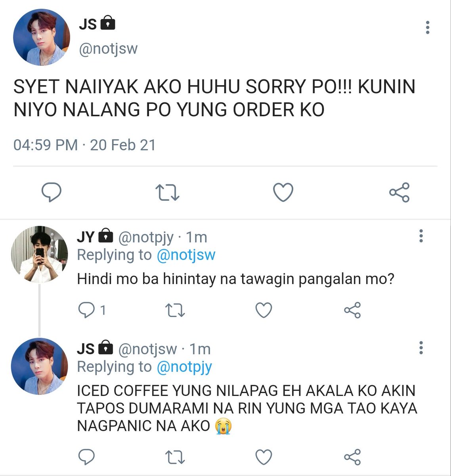This screenshot has height=476, width=451.
Task: Reply to the main tweet by JS
Action: (x=52, y=193)
